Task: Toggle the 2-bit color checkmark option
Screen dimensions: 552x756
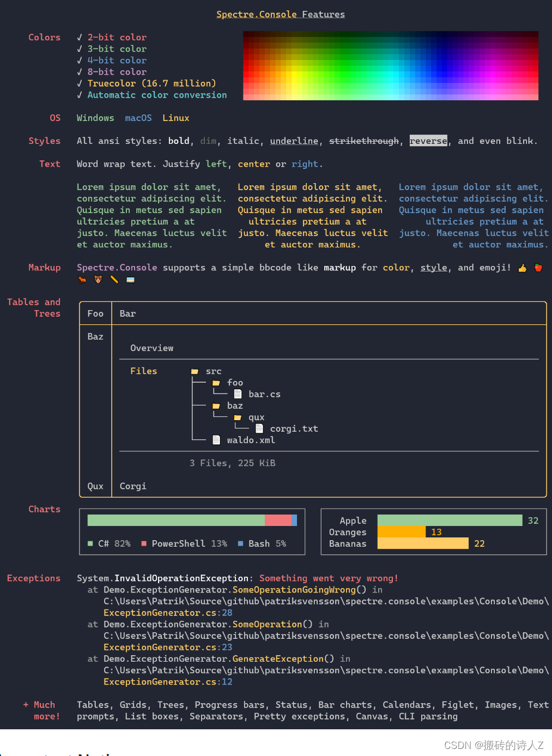Action: pos(79,37)
